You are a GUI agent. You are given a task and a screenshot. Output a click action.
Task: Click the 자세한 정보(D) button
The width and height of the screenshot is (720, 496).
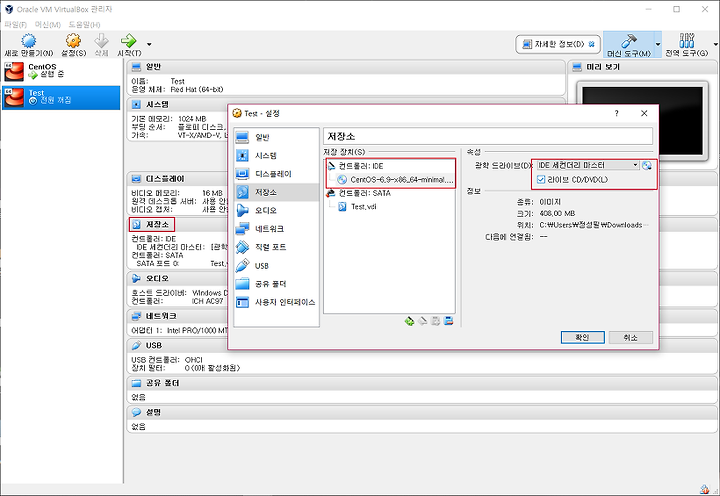(558, 45)
